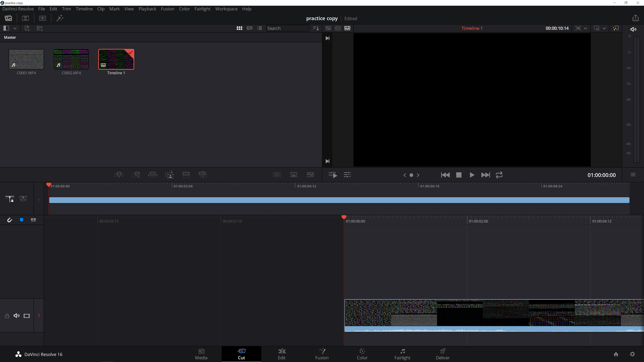Image resolution: width=644 pixels, height=362 pixels.
Task: Go to the first frame
Action: click(x=445, y=175)
